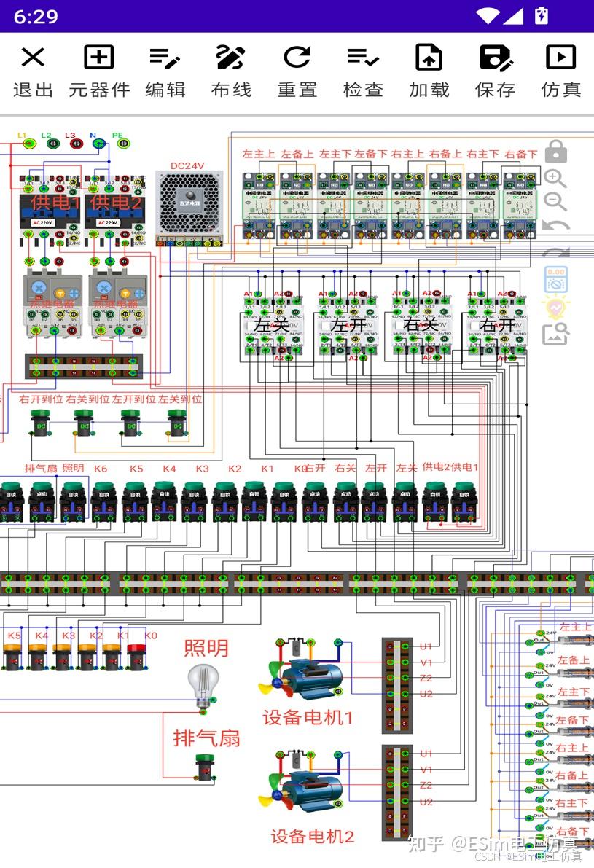The image size is (594, 868).
Task: Open the 加载 load file option
Action: (x=429, y=57)
